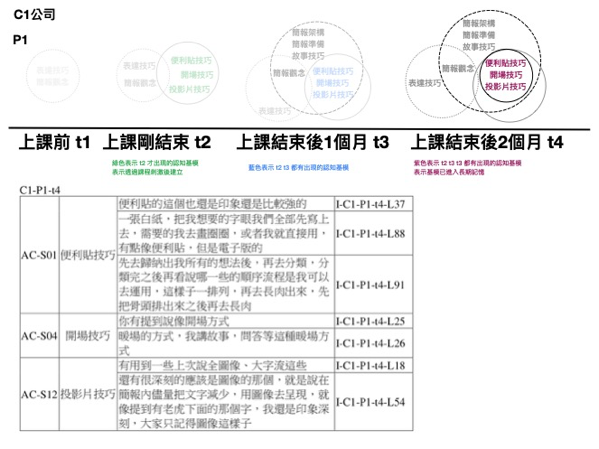Click the green legend line "綠色表示 t2 才出現的認知基模"
Image resolution: width=599 pixels, height=449 pixels.
(155, 163)
